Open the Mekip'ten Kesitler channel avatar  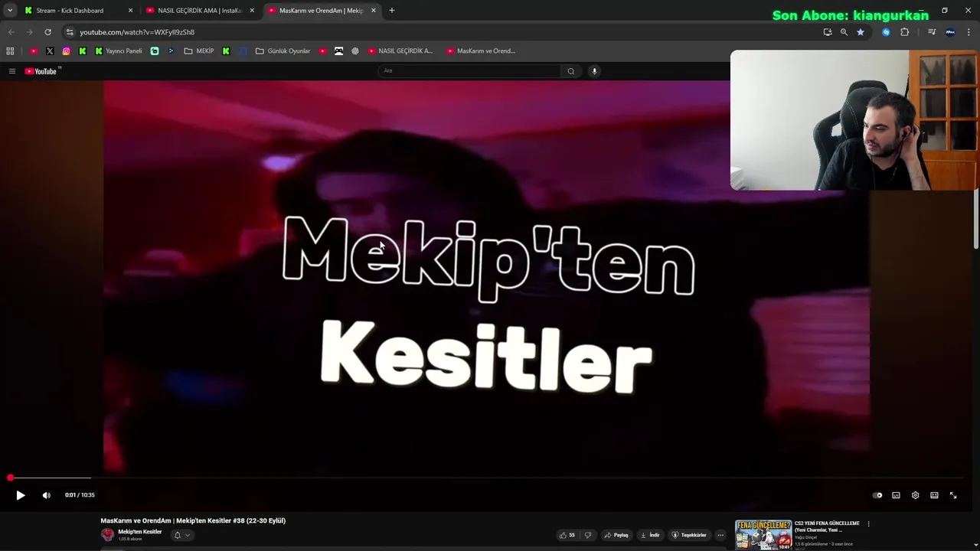pyautogui.click(x=108, y=535)
